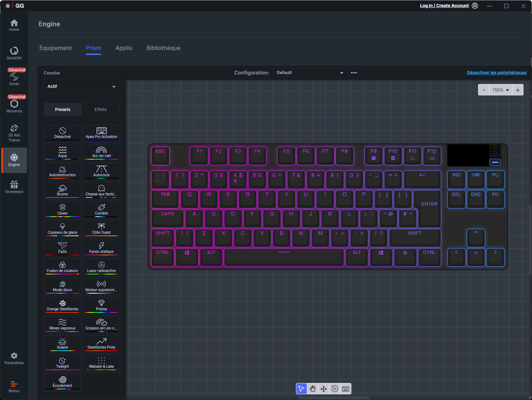Apply the Fondu statique preset
This screenshot has height=400, width=532.
point(101,248)
